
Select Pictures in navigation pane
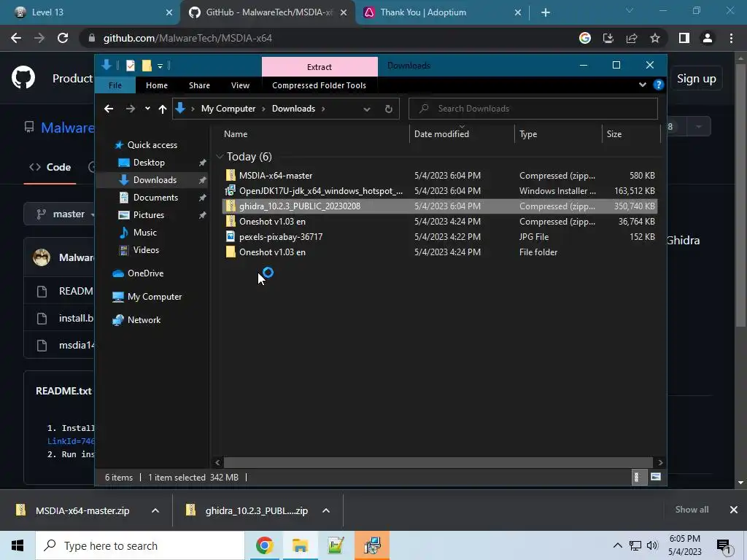click(x=149, y=215)
